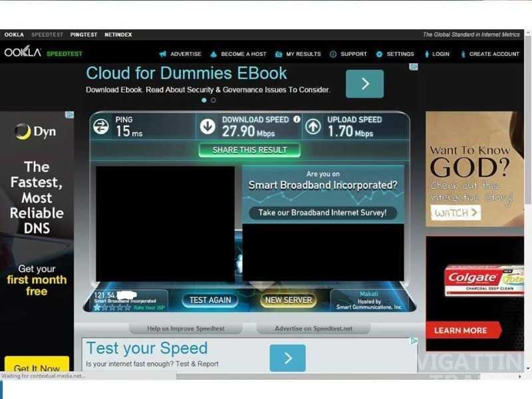The image size is (532, 399).
Task: Click the Become a Host icon
Action: (x=213, y=54)
